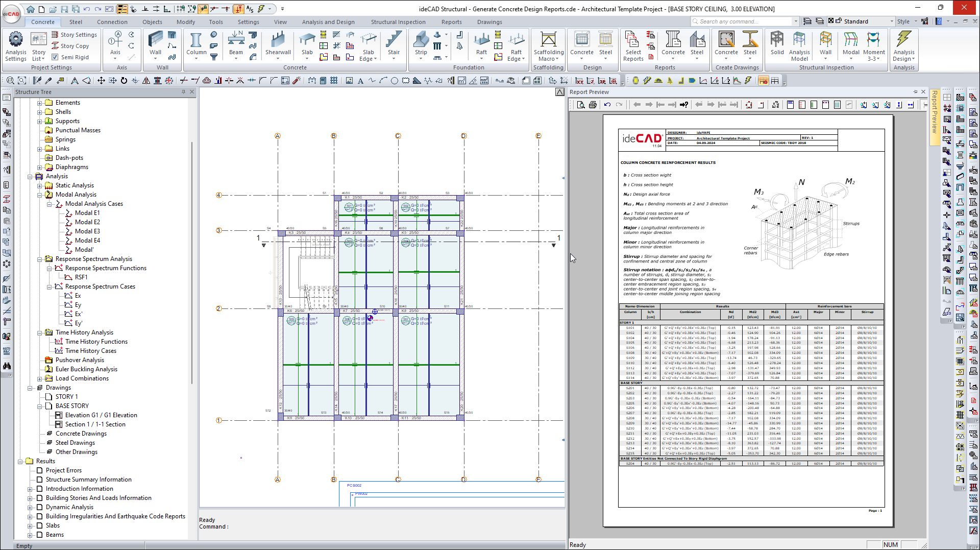Switch to the Steel ribbon tab
This screenshot has height=550, width=980.
(76, 22)
